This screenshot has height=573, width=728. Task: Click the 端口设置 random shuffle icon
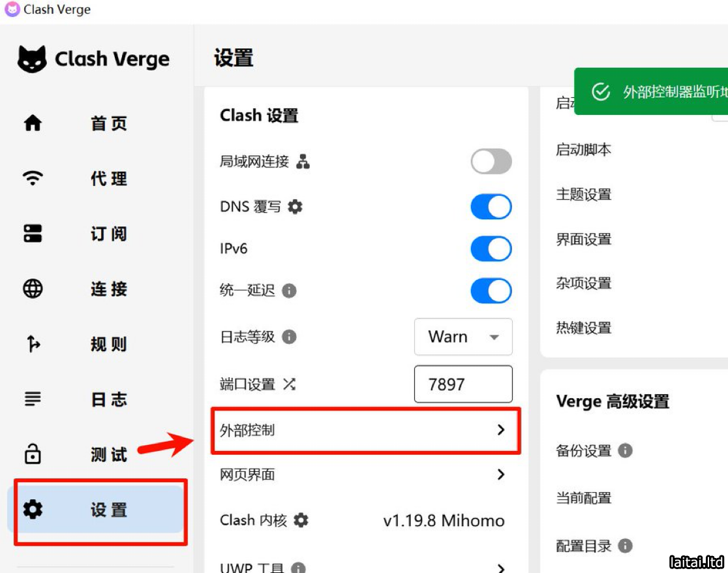[x=289, y=384]
